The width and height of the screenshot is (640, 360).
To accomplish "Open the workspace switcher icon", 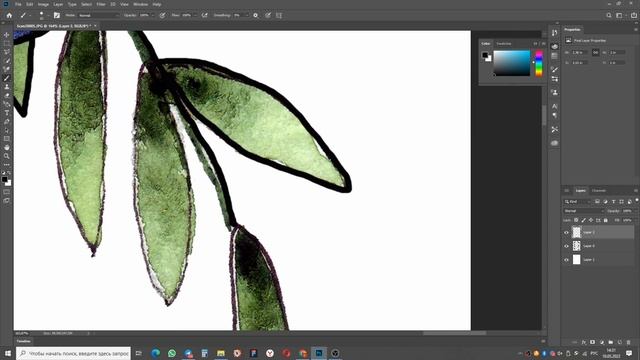I will [x=620, y=16].
